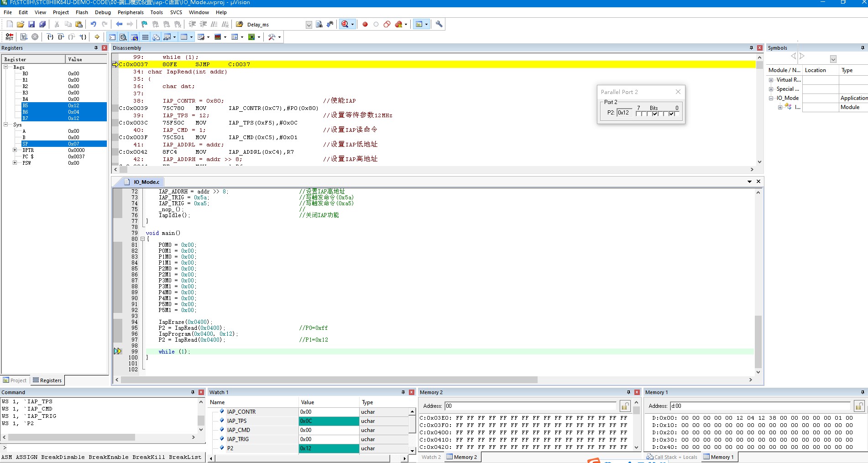Click the Run icon in debug toolbar
Screen dimensions: 868x463
pyautogui.click(x=24, y=37)
